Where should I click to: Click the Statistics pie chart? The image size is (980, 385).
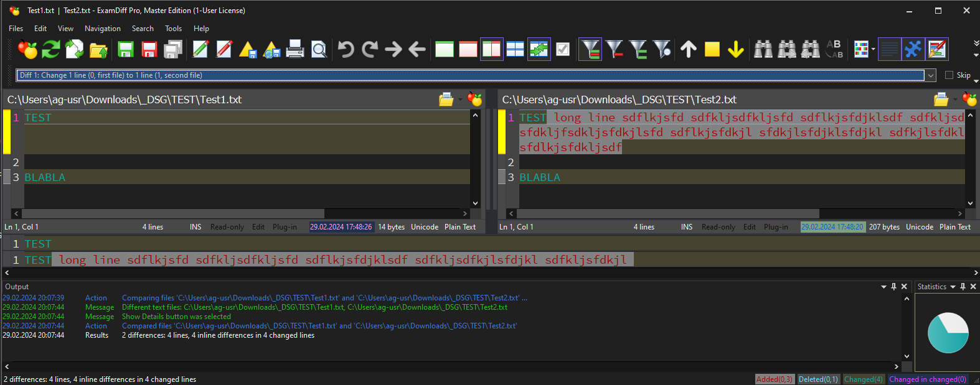click(948, 332)
